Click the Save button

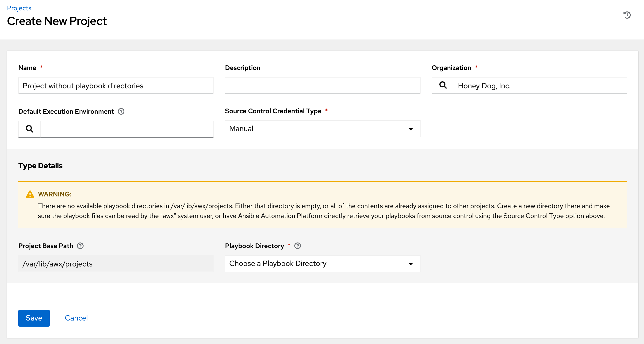point(34,318)
